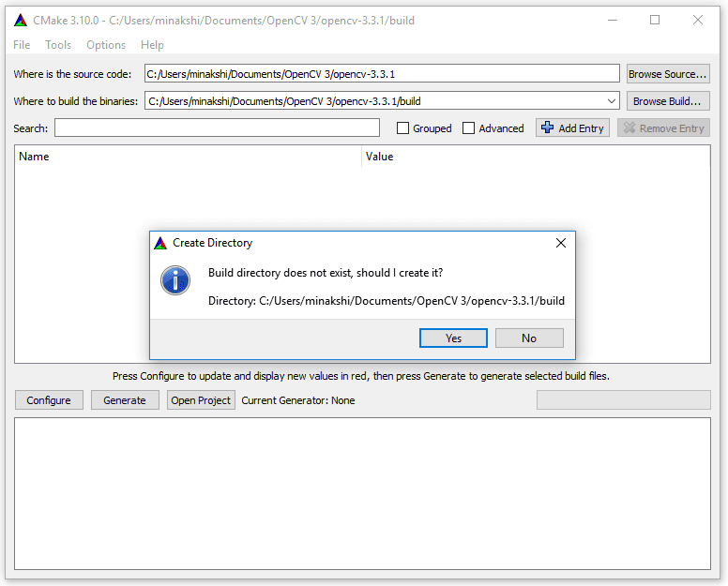Expand the build binaries path dropdown
The height and width of the screenshot is (586, 728).
pos(612,101)
